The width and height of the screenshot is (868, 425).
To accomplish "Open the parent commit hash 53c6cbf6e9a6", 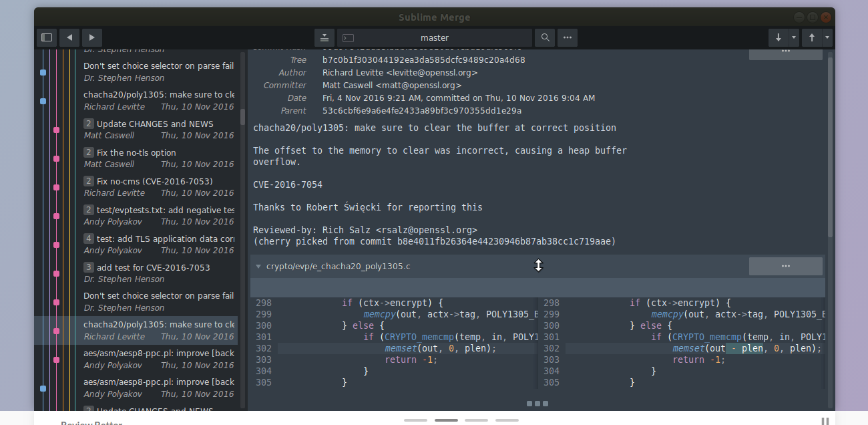I will (422, 111).
